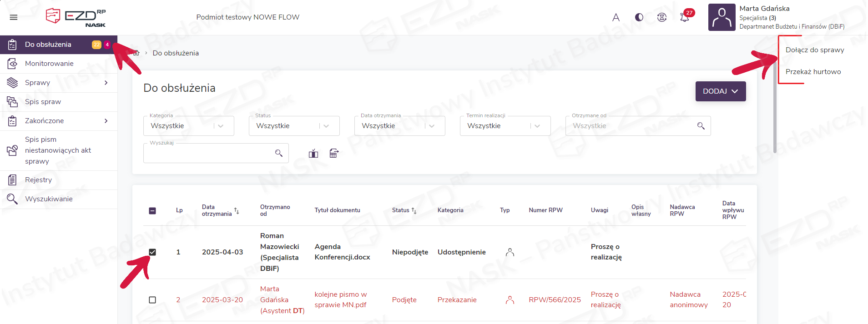Click the vertical page scrollbar

[x=775, y=114]
